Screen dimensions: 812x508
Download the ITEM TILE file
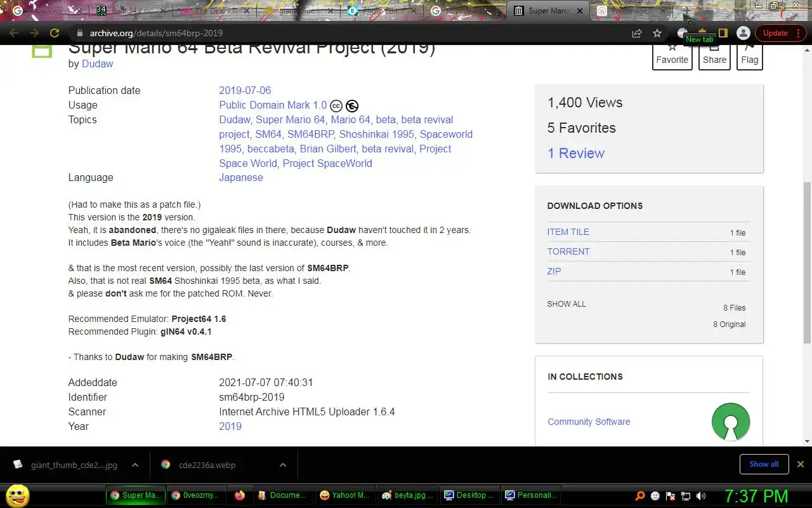click(x=568, y=232)
